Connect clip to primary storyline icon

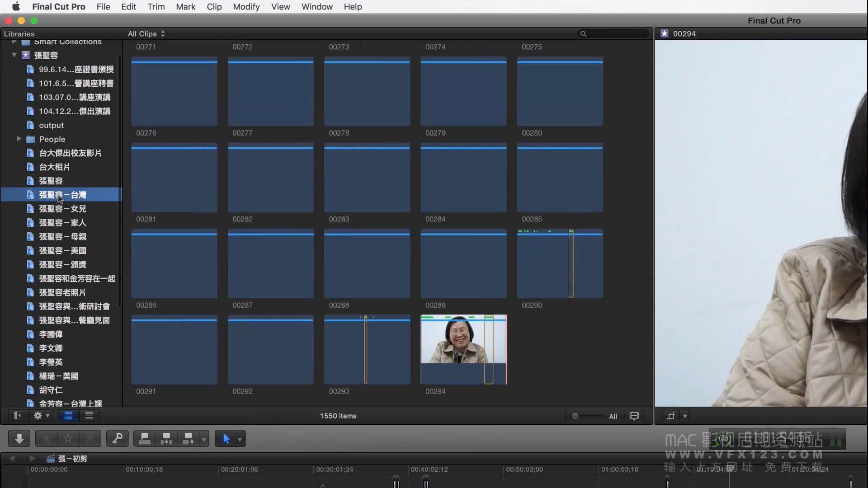[145, 438]
